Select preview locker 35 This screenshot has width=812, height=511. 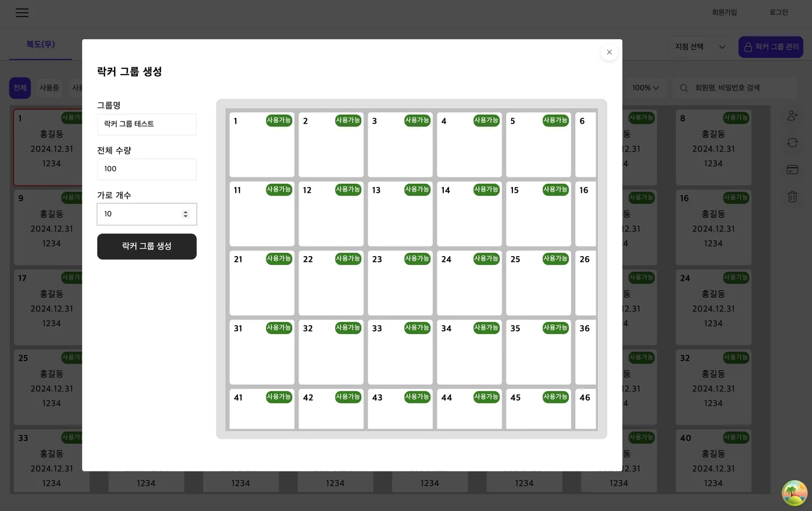[538, 352]
